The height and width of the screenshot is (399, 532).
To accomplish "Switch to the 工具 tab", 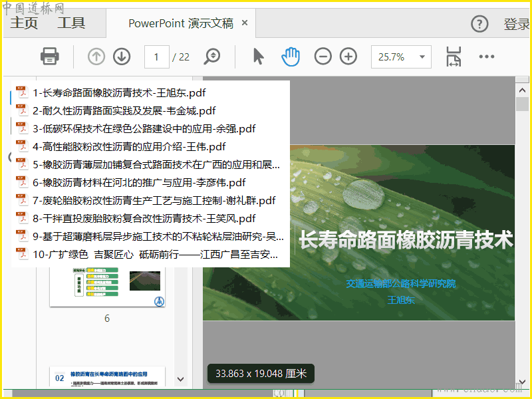I will pyautogui.click(x=71, y=23).
